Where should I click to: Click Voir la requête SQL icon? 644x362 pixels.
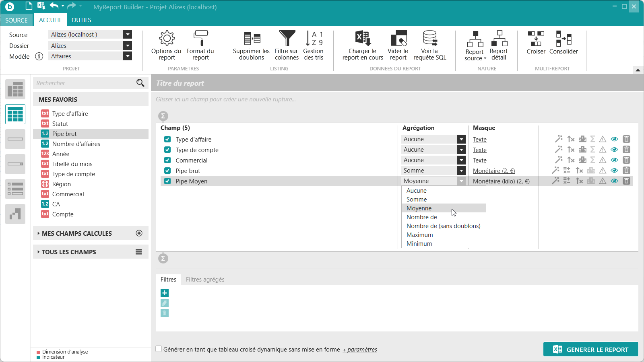point(429,39)
